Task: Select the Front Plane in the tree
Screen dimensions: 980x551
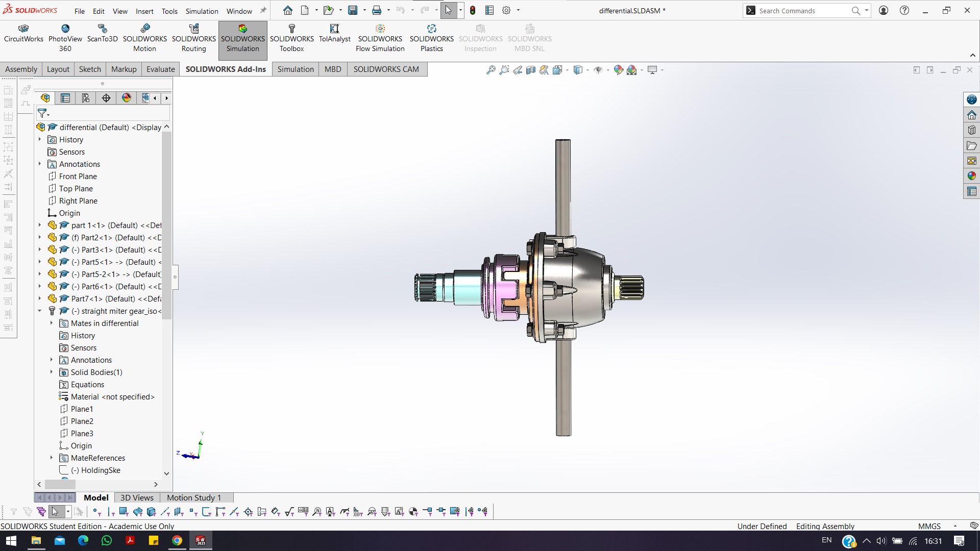Action: (72, 177)
